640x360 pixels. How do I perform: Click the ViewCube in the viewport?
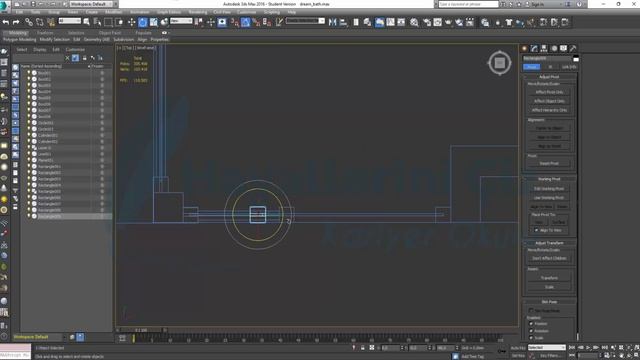500,63
